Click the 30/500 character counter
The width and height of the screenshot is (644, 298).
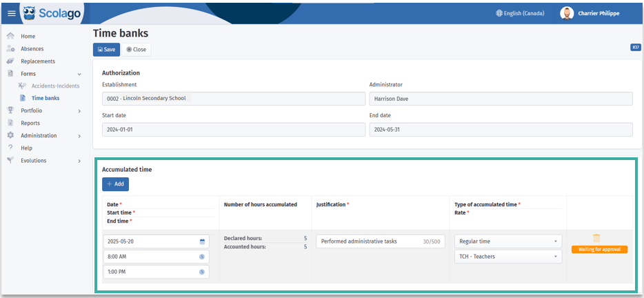431,241
